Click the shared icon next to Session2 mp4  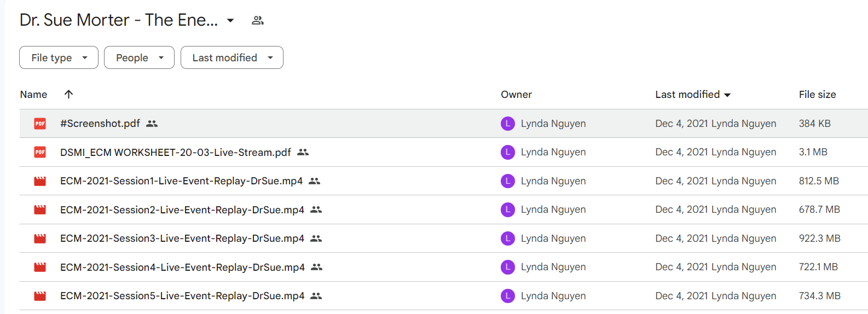point(316,210)
